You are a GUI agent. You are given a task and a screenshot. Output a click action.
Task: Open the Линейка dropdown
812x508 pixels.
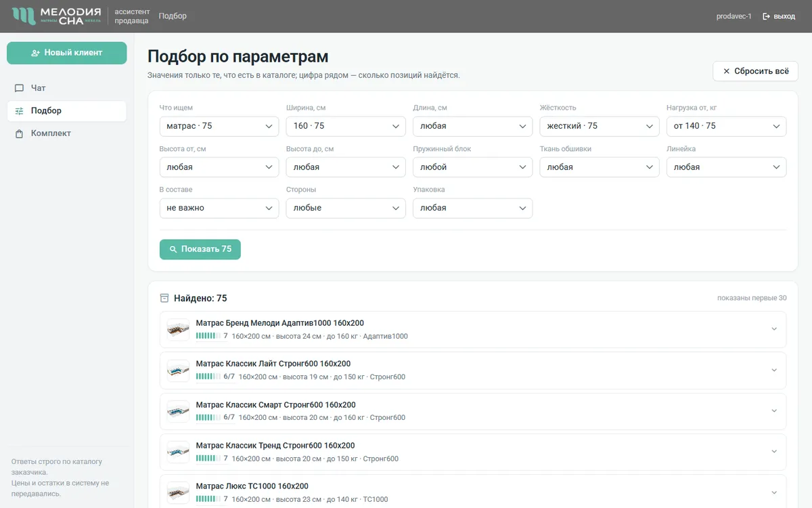click(727, 167)
